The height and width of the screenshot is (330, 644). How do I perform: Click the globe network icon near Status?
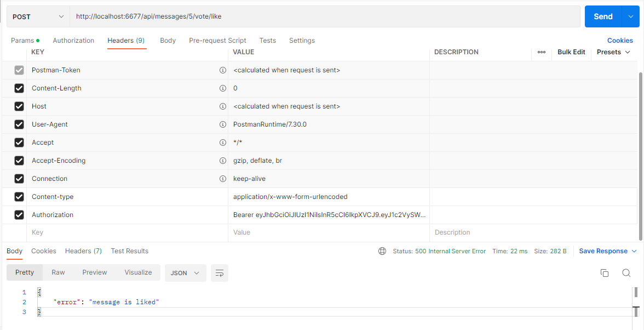[x=382, y=251]
